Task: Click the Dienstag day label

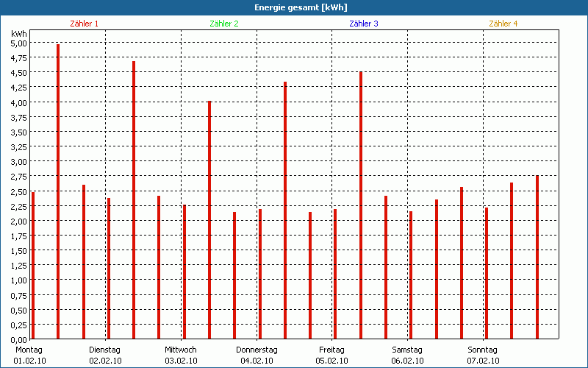Action: pyautogui.click(x=104, y=350)
